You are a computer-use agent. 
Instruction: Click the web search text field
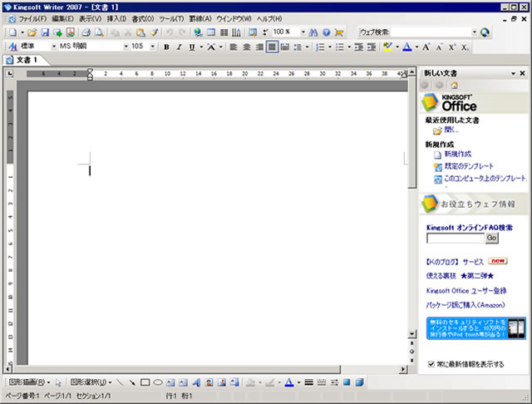tap(430, 32)
